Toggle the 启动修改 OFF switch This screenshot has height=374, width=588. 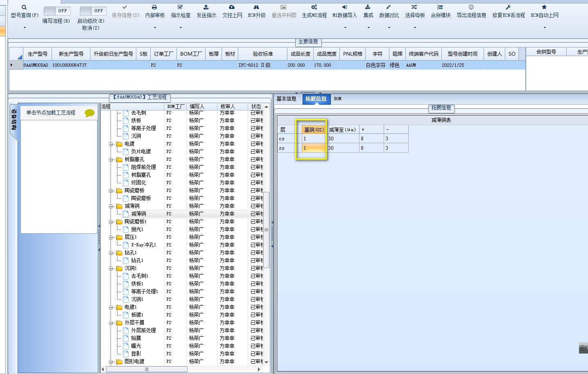tap(93, 11)
